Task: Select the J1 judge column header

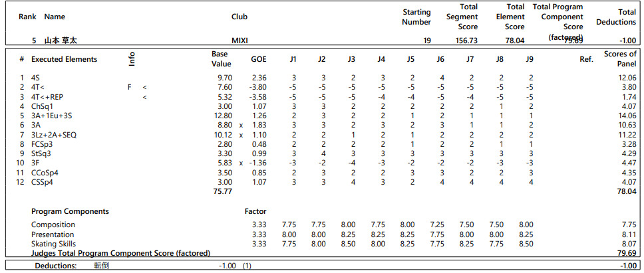Action: point(293,59)
